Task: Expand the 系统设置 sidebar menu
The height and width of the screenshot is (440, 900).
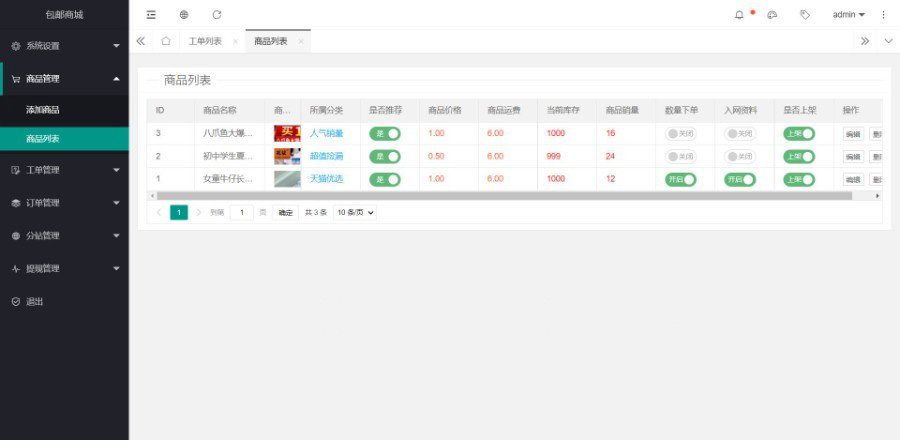Action: coord(64,46)
